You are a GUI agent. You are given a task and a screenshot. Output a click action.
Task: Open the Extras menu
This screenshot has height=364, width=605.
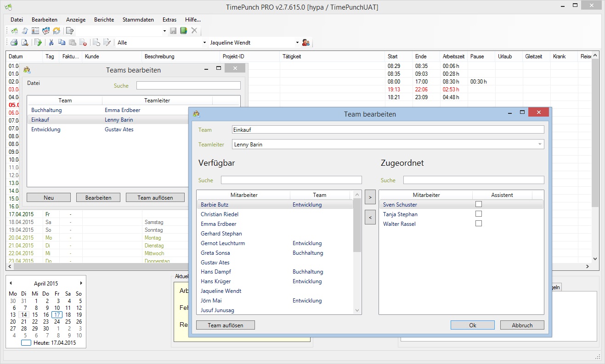click(170, 20)
